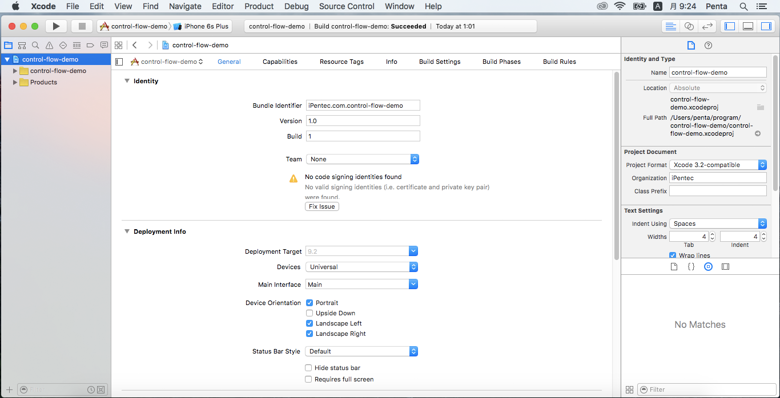Show the Object library icon
The image size is (780, 398).
click(x=708, y=267)
